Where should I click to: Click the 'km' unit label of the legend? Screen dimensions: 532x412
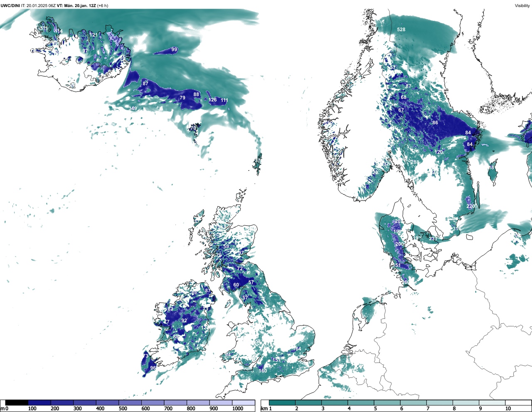(x=265, y=409)
